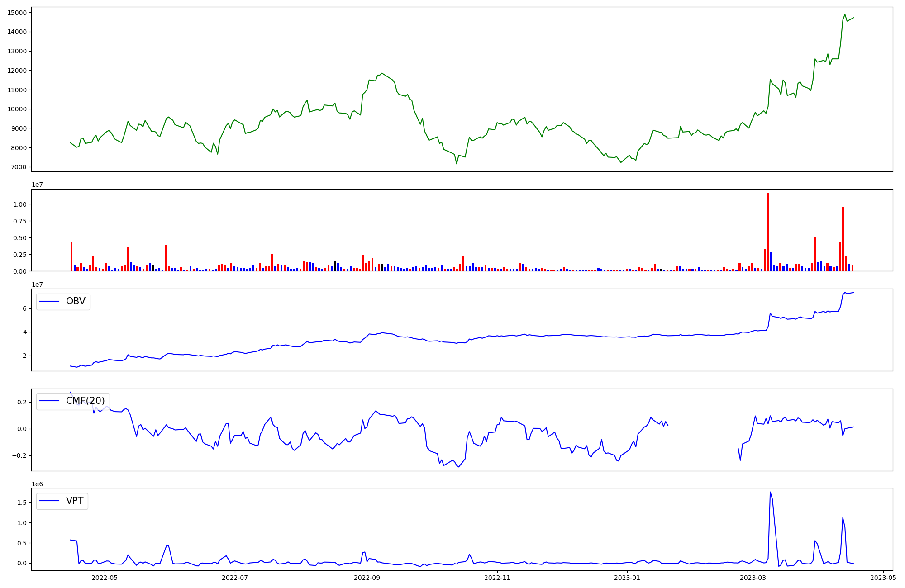Click the 1.00 volume axis tick

click(20, 204)
